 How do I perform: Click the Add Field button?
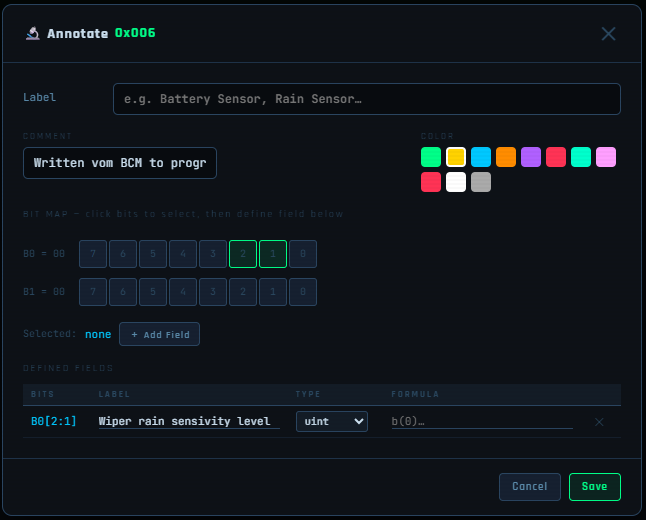[x=159, y=334]
